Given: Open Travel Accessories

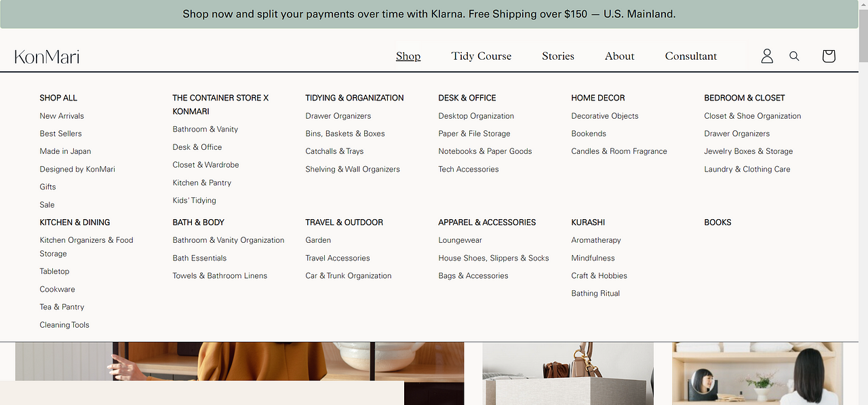Looking at the screenshot, I should pyautogui.click(x=338, y=258).
